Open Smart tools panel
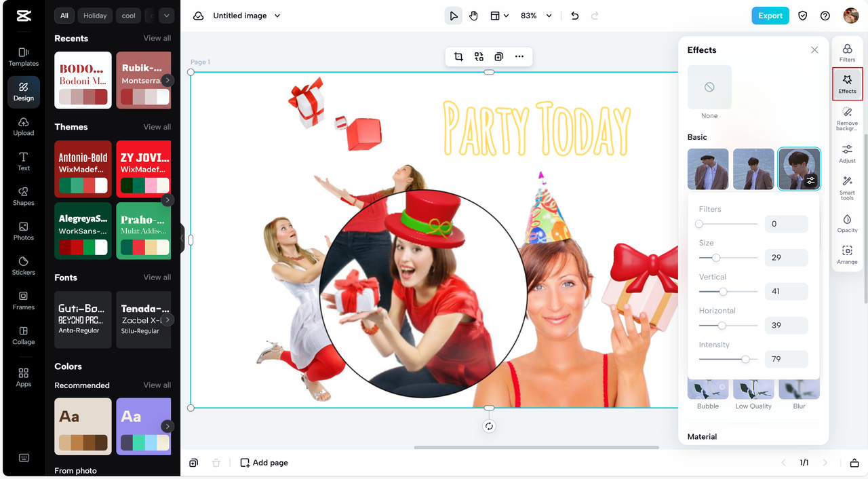The height and width of the screenshot is (479, 868). [847, 188]
